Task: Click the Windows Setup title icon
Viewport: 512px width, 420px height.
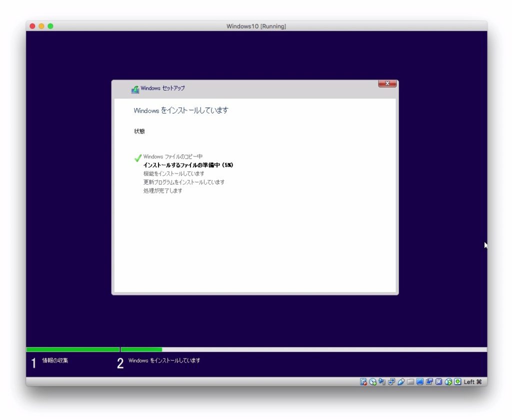Action: 135,89
